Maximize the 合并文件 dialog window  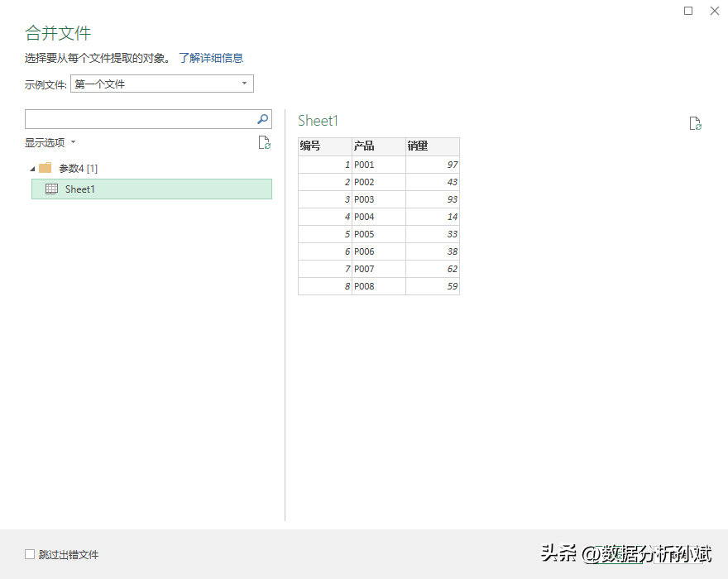pyautogui.click(x=688, y=11)
